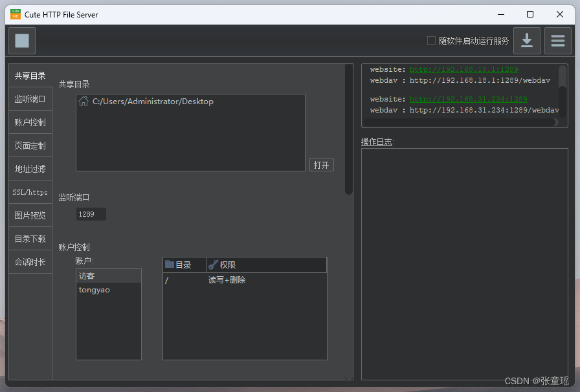The image size is (580, 392).
Task: Open the hamburger menu at top right
Action: (x=557, y=40)
